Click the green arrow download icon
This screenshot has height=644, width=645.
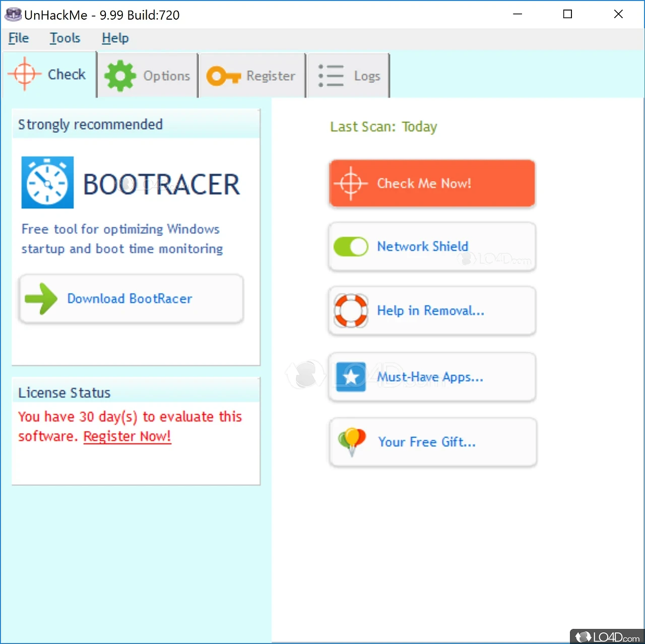click(41, 299)
